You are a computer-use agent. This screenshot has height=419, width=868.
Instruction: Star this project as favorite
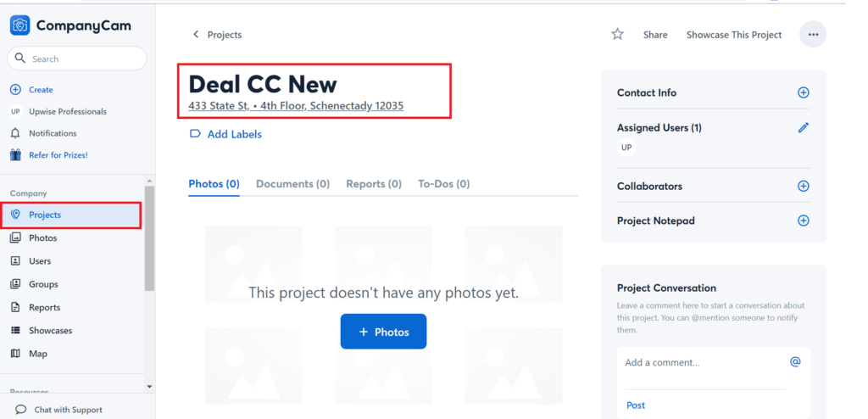click(x=617, y=35)
